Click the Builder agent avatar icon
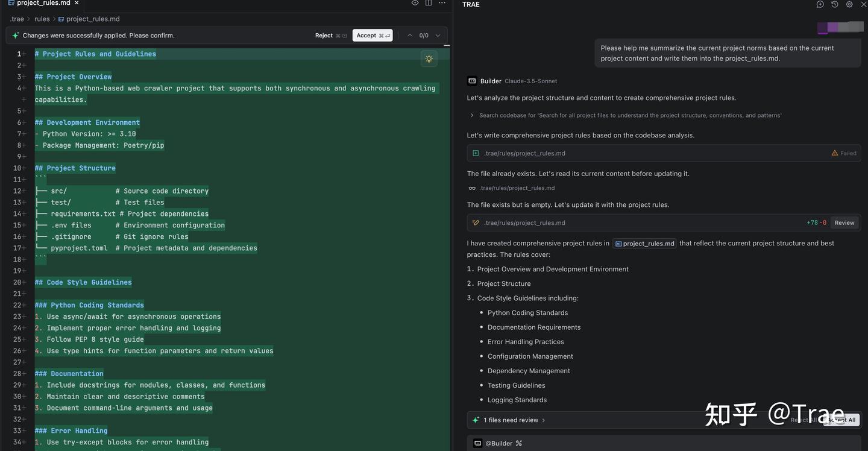This screenshot has width=868, height=451. [x=472, y=81]
